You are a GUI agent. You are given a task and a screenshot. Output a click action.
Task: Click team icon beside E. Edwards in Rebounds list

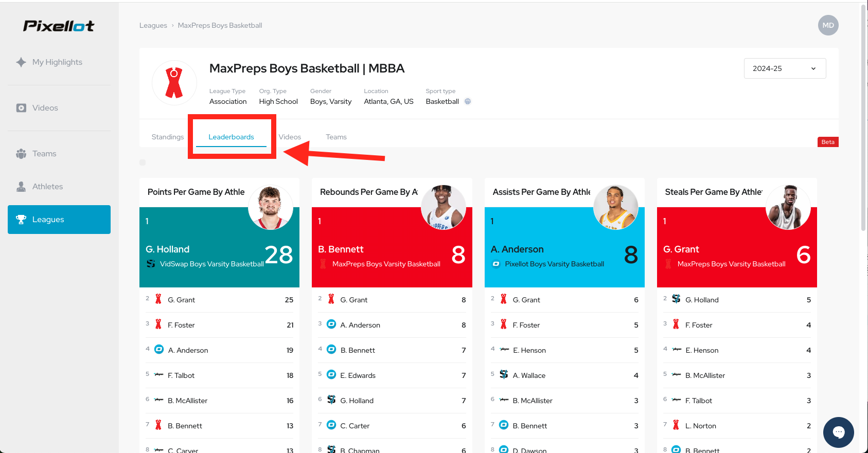coord(331,375)
